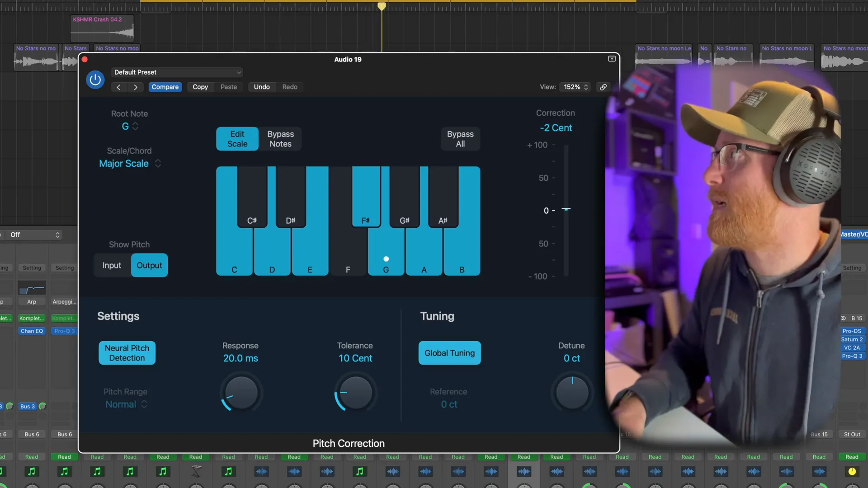
Task: Select the KSHMR Crash 04.2 audio region
Action: 102,29
